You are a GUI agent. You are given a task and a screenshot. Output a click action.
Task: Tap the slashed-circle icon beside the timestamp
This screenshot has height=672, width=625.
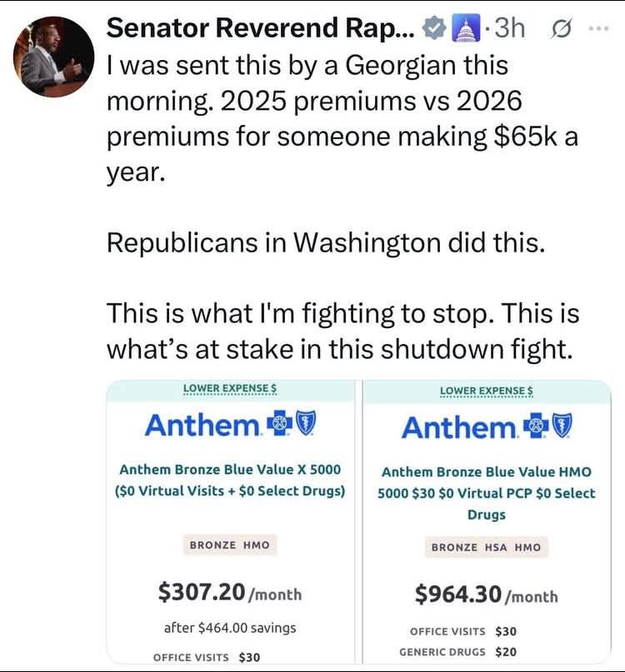click(558, 29)
